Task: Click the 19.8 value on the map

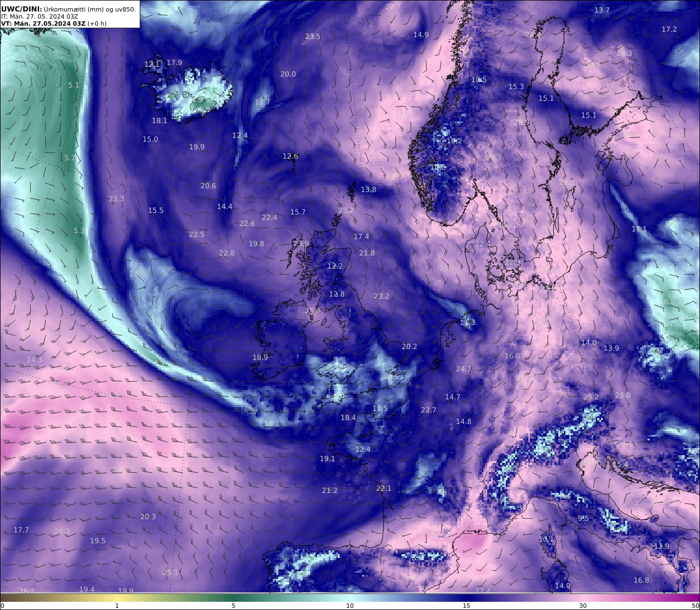Action: click(256, 243)
